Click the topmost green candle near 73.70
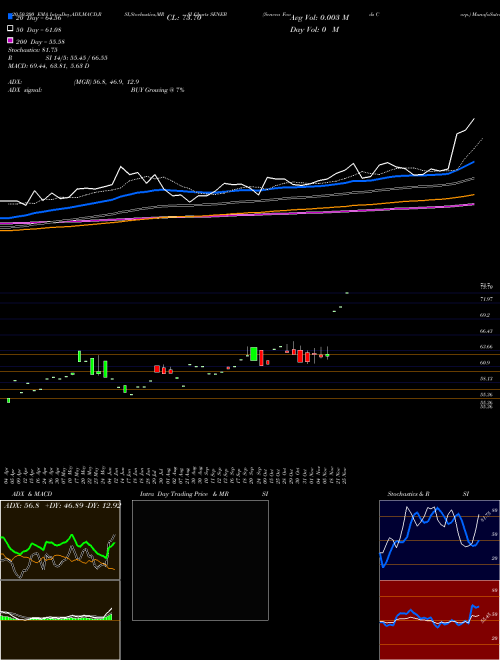 347,293
